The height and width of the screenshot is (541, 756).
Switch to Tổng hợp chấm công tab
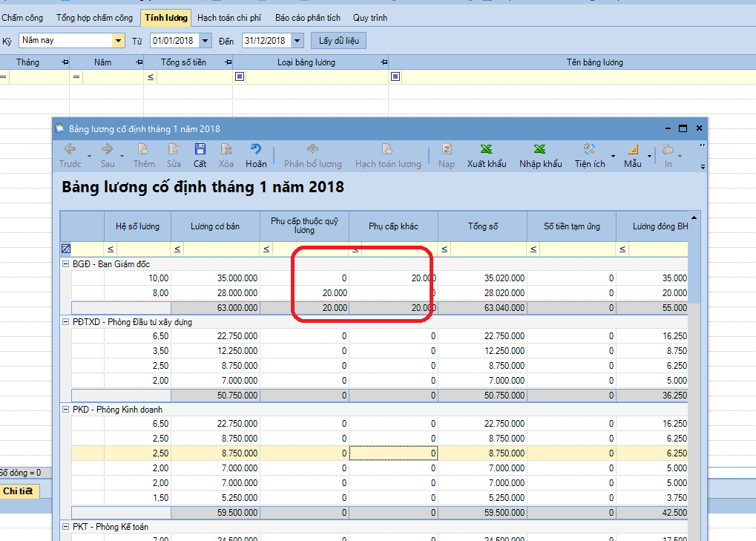94,18
